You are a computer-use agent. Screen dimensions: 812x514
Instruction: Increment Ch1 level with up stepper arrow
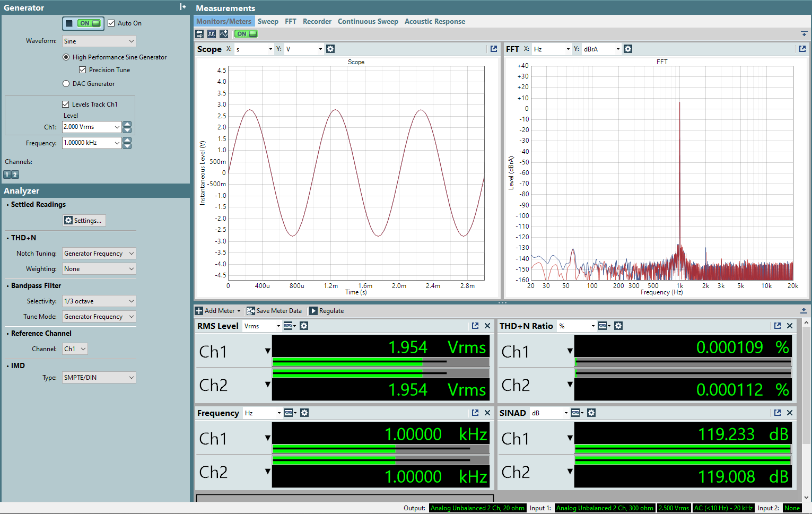pyautogui.click(x=127, y=124)
